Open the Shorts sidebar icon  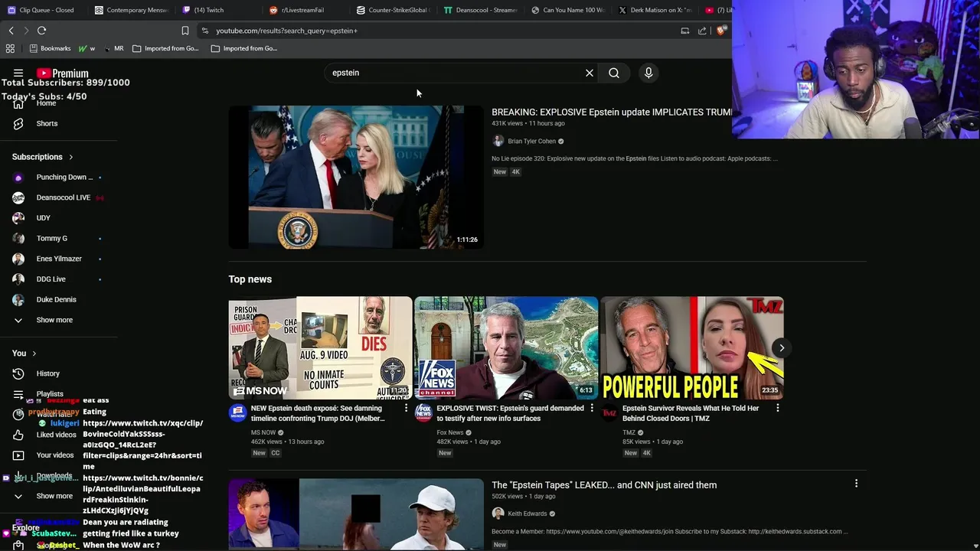pyautogui.click(x=18, y=123)
